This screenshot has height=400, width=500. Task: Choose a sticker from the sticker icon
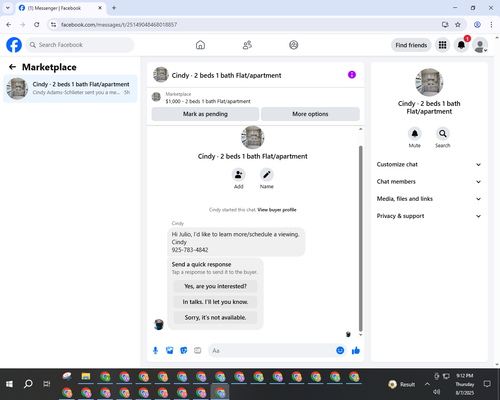[x=184, y=350]
